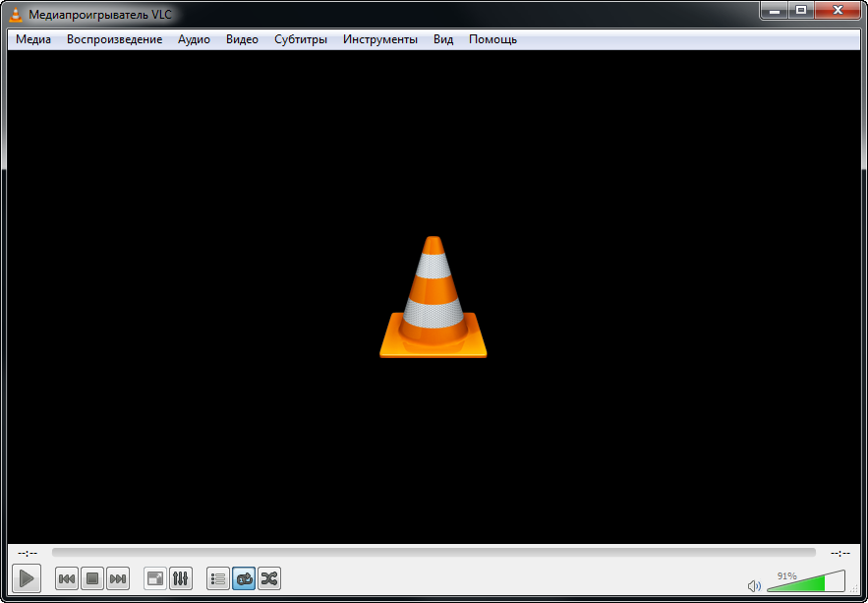Click the playback seek bar
Screen dimensions: 868x603
[434, 552]
